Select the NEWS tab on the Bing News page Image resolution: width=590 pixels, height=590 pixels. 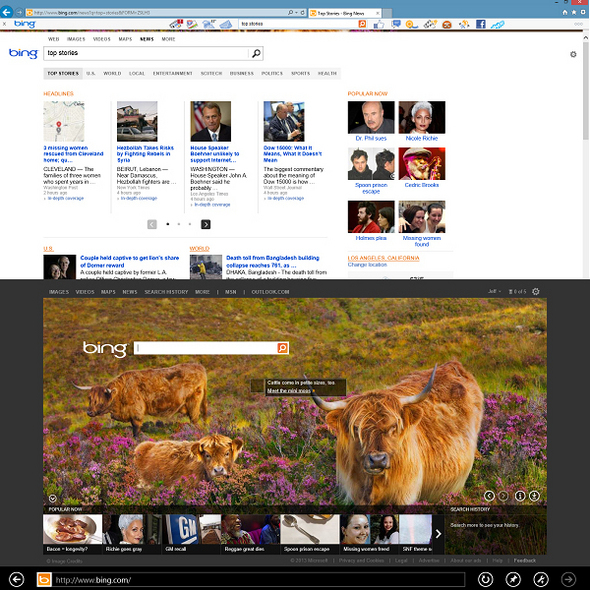tap(147, 39)
